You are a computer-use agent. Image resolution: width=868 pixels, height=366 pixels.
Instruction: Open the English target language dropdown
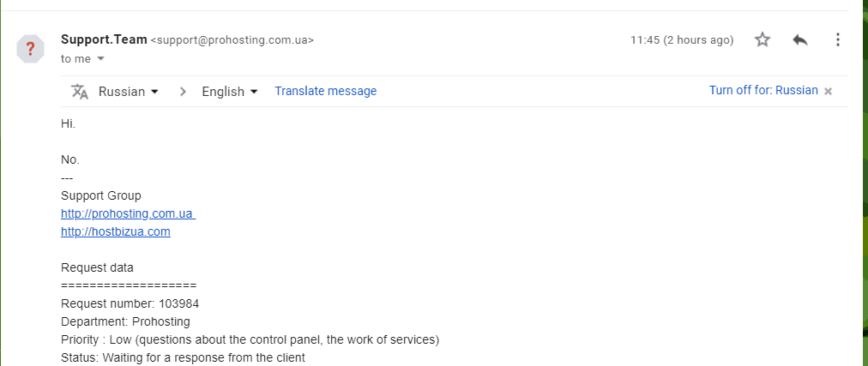click(230, 92)
